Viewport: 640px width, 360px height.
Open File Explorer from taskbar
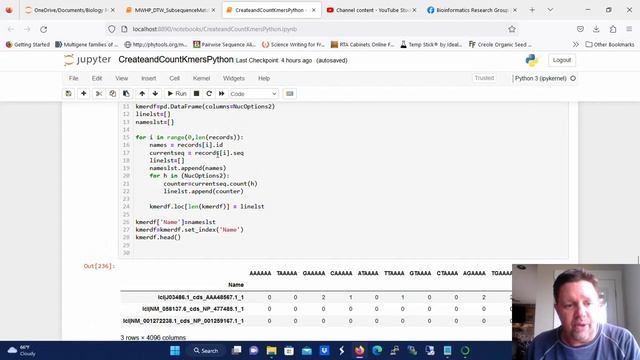tap(271, 351)
